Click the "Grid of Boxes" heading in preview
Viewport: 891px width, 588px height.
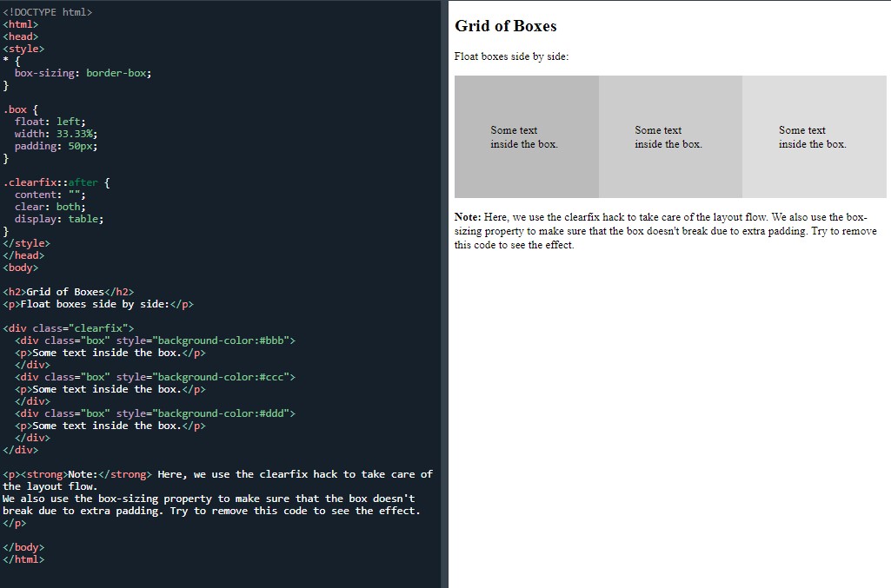coord(504,26)
